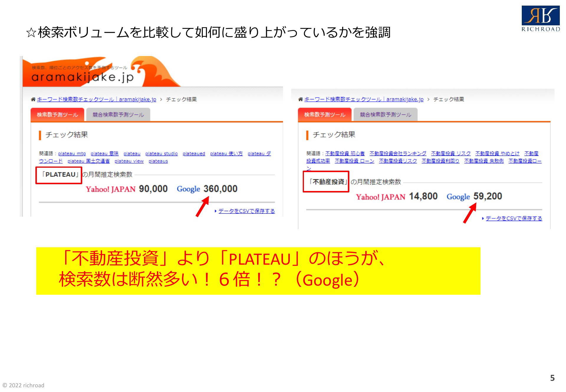This screenshot has width=566, height=392.
Task: Open the related word '不動産投資 初心者'
Action: [345, 154]
